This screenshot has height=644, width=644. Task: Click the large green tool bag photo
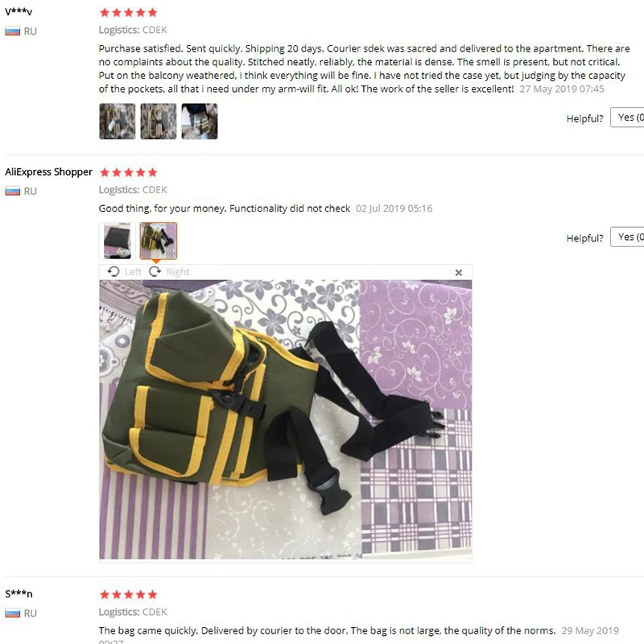click(286, 419)
